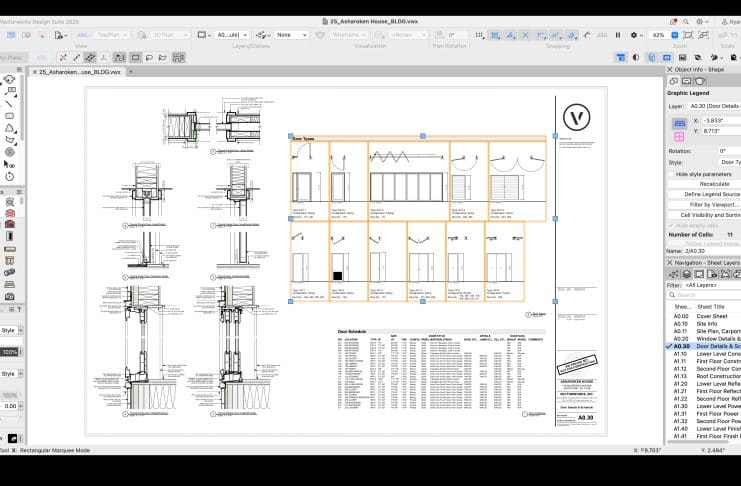This screenshot has width=741, height=486.
Task: Open the Shape tab icon in Object Info
Action: tap(673, 80)
